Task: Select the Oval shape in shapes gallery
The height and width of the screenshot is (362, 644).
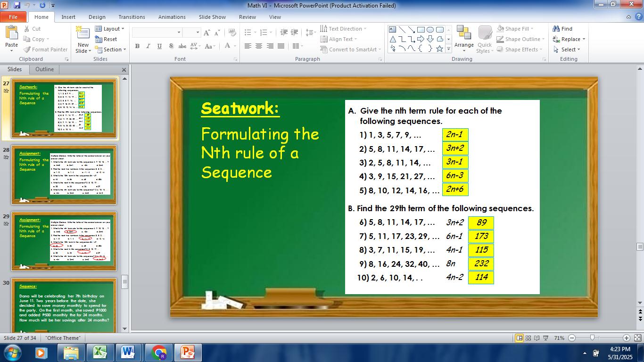Action: point(430,30)
